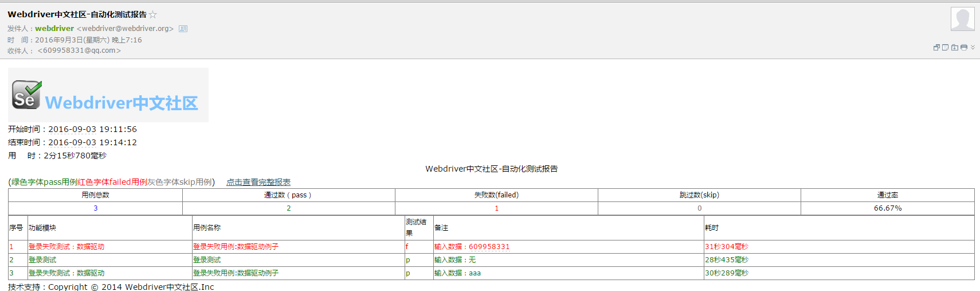The image size is (980, 291).
Task: Click the email subject heading
Action: [77, 14]
